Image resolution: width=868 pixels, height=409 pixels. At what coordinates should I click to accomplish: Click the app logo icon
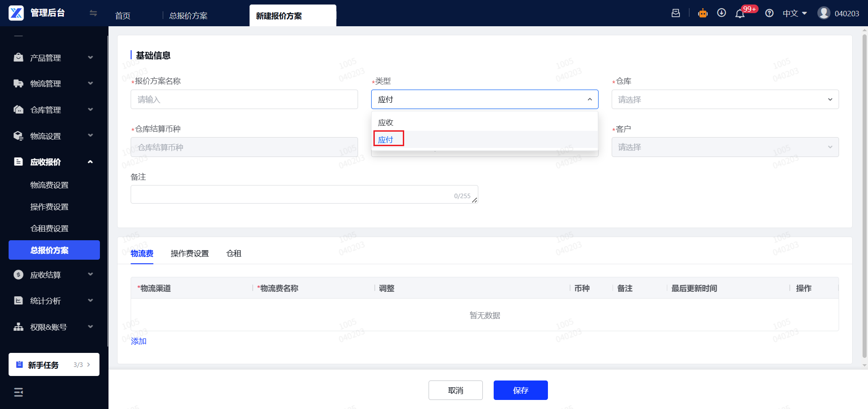pyautogui.click(x=16, y=13)
